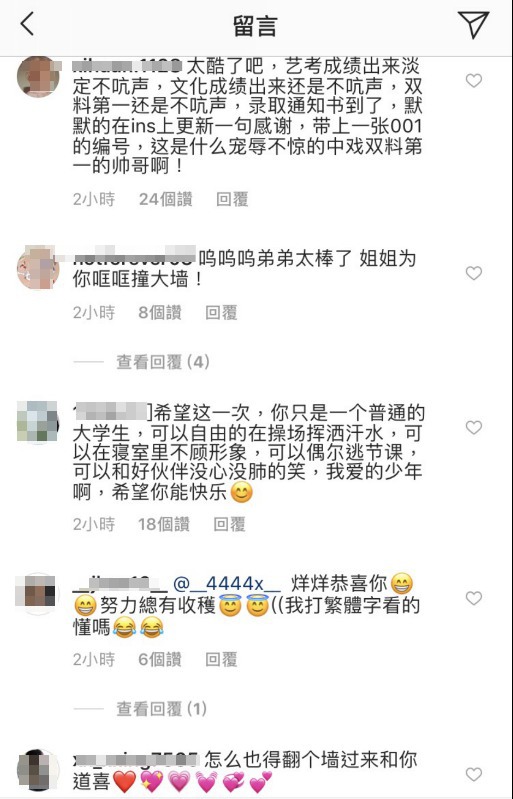Open direct messages via paper plane icon

(x=473, y=24)
